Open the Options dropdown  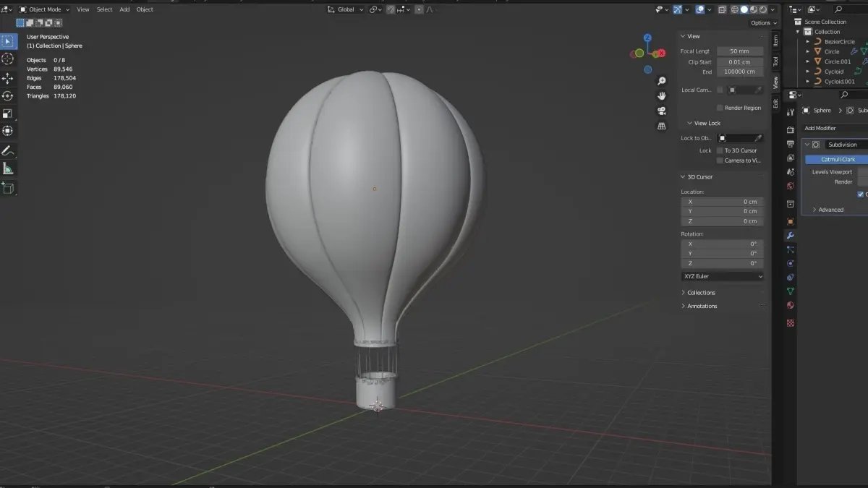pos(763,23)
